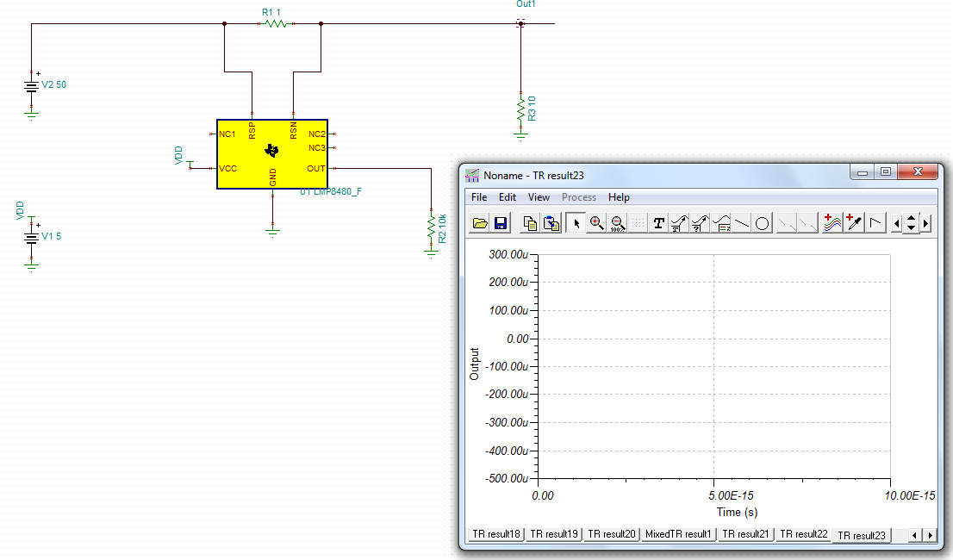953x560 pixels.
Task: Switch to the TR result21 tab
Action: click(745, 534)
